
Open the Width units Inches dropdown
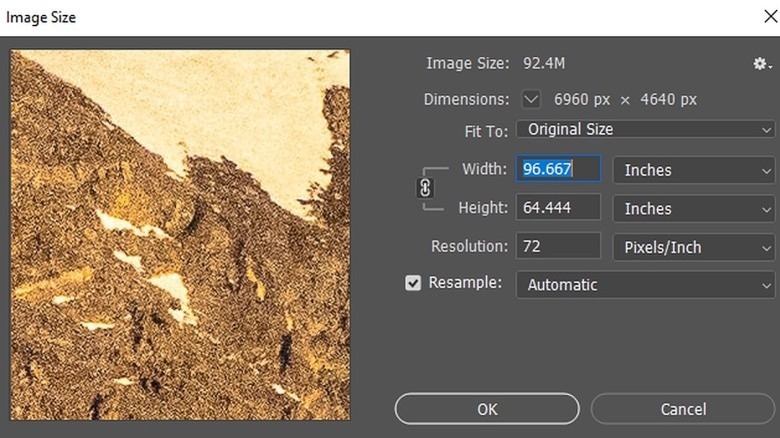[694, 170]
